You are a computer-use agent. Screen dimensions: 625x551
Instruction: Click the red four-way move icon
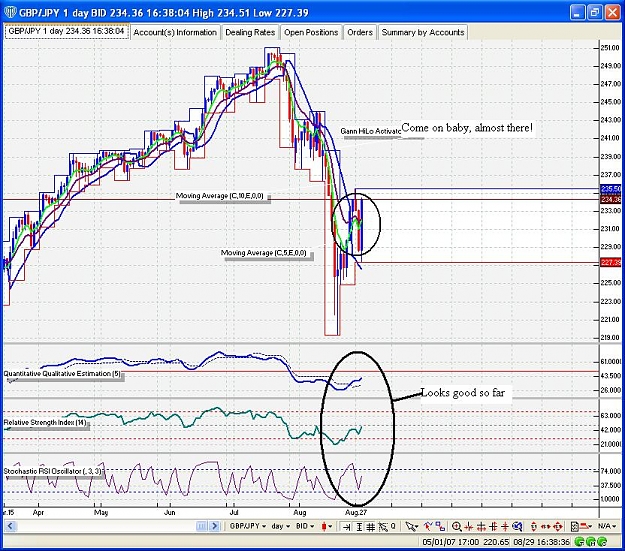click(558, 527)
